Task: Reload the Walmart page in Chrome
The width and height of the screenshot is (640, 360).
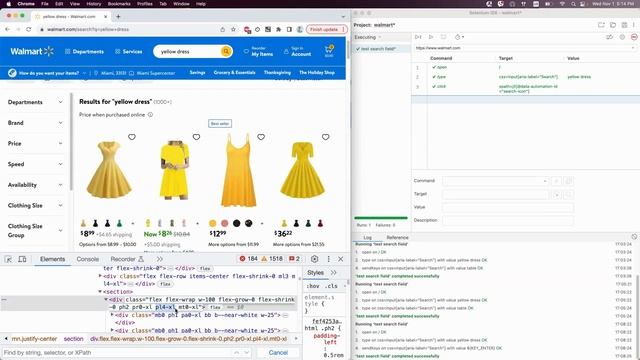Action: [29, 29]
